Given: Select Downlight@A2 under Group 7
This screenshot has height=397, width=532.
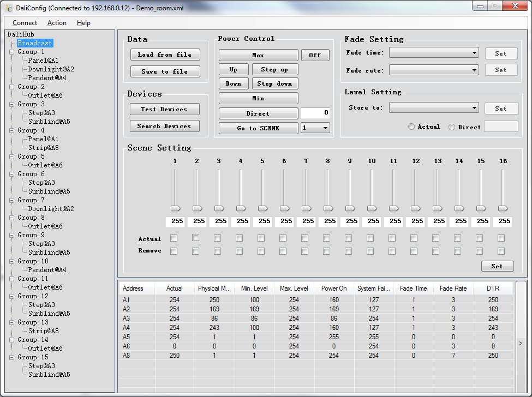Looking at the screenshot, I should (x=51, y=209).
